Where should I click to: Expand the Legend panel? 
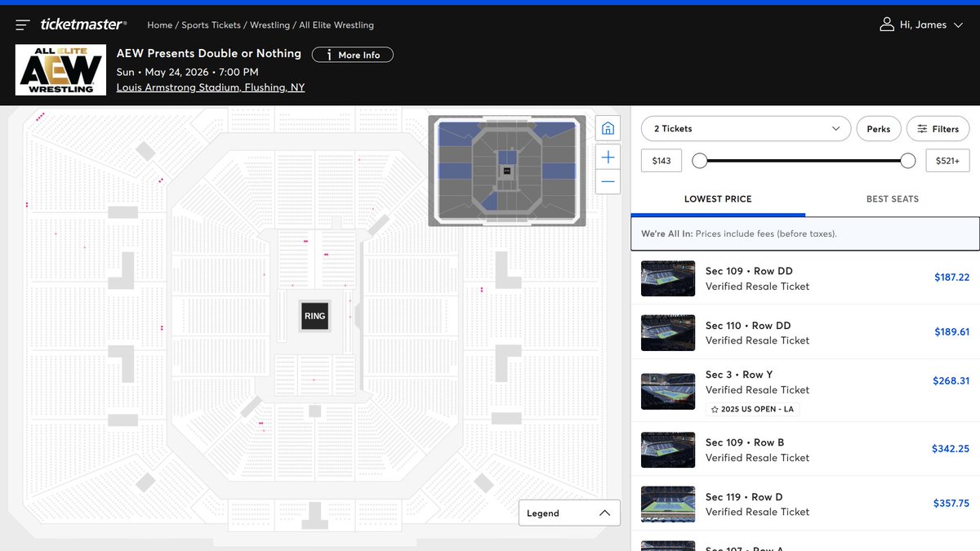(x=569, y=513)
